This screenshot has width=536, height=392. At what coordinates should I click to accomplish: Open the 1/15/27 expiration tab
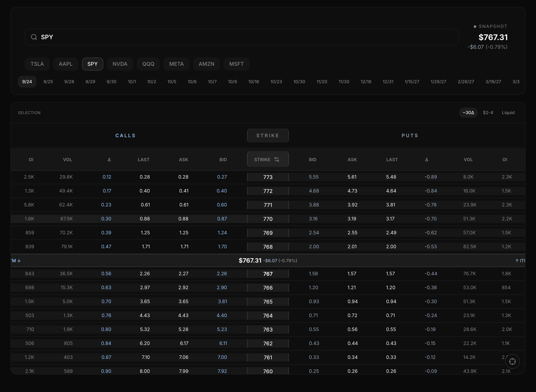[412, 82]
